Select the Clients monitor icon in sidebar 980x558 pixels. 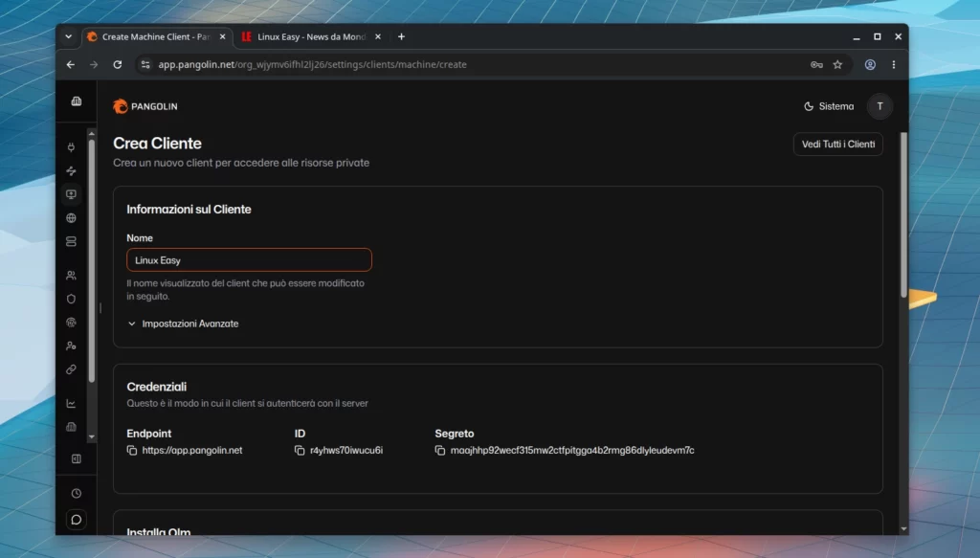71,194
